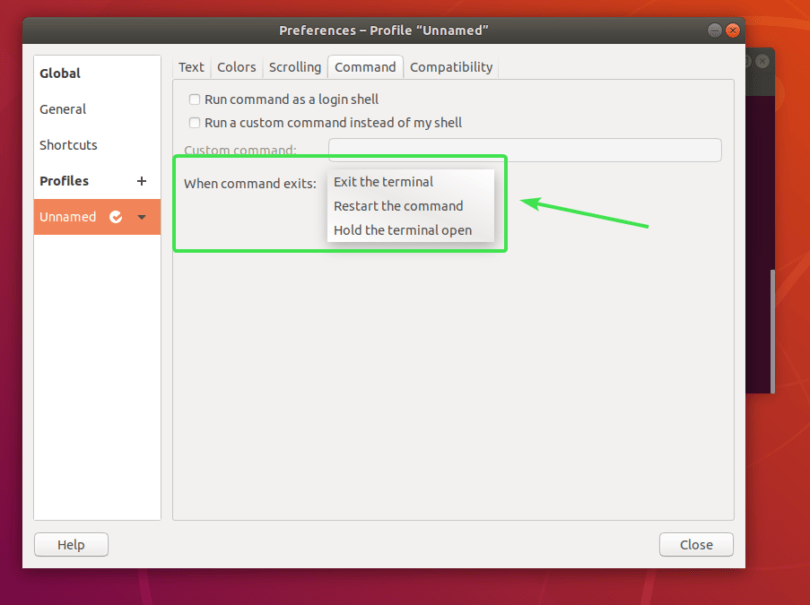This screenshot has width=810, height=605.
Task: Select the Command tab
Action: pyautogui.click(x=365, y=67)
